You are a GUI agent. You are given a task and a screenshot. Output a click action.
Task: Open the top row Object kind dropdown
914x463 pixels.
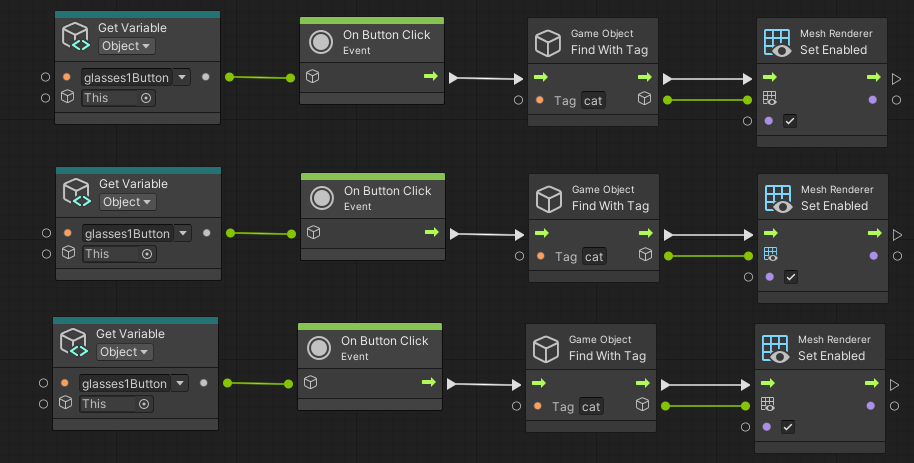tap(126, 46)
